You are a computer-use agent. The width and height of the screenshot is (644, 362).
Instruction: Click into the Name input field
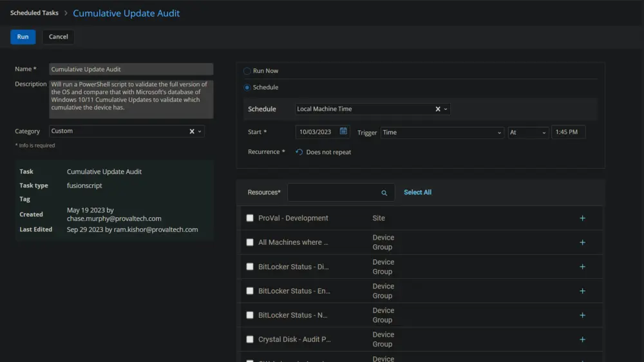pos(131,69)
